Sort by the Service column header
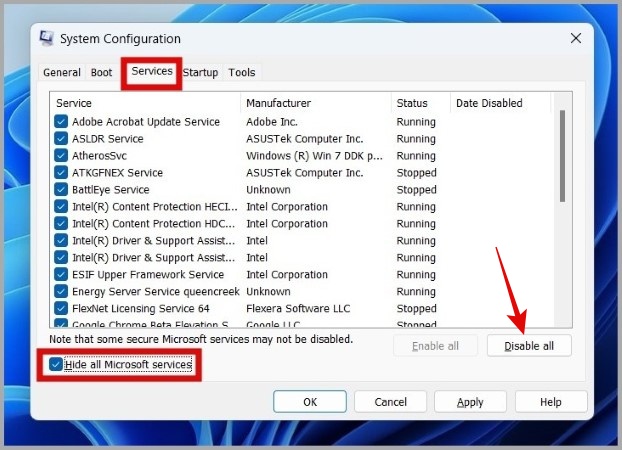The image size is (622, 450). tap(145, 103)
